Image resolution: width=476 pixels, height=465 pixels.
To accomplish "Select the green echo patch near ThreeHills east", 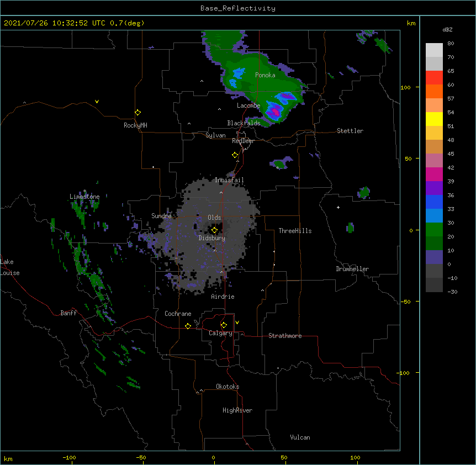I will pyautogui.click(x=350, y=228).
